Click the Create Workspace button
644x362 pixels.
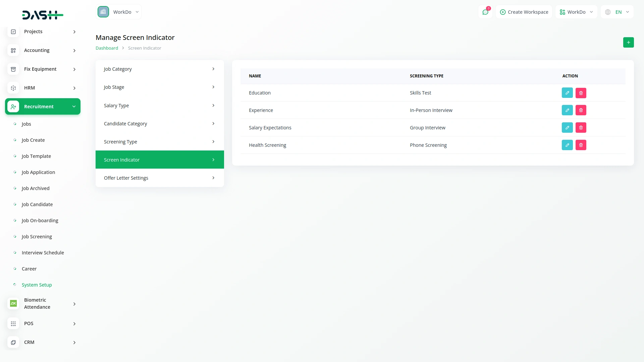524,12
